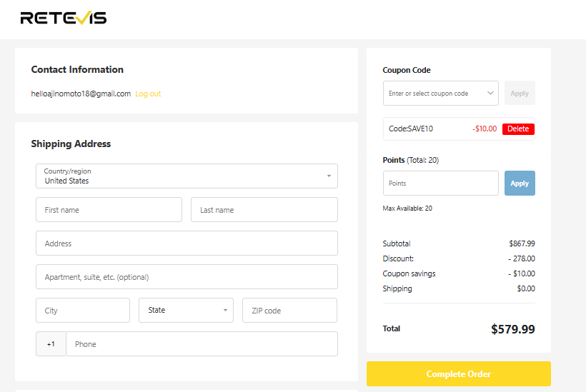Click the Retevis logo

64,18
